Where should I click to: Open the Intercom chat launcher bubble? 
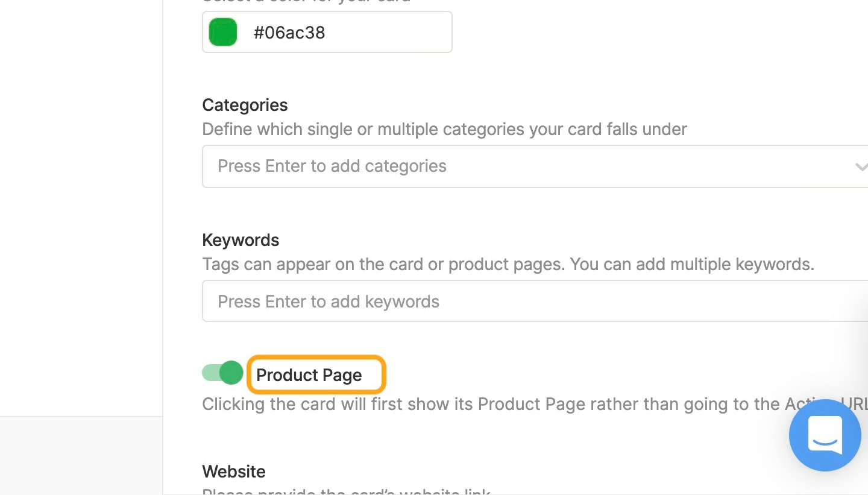[825, 435]
